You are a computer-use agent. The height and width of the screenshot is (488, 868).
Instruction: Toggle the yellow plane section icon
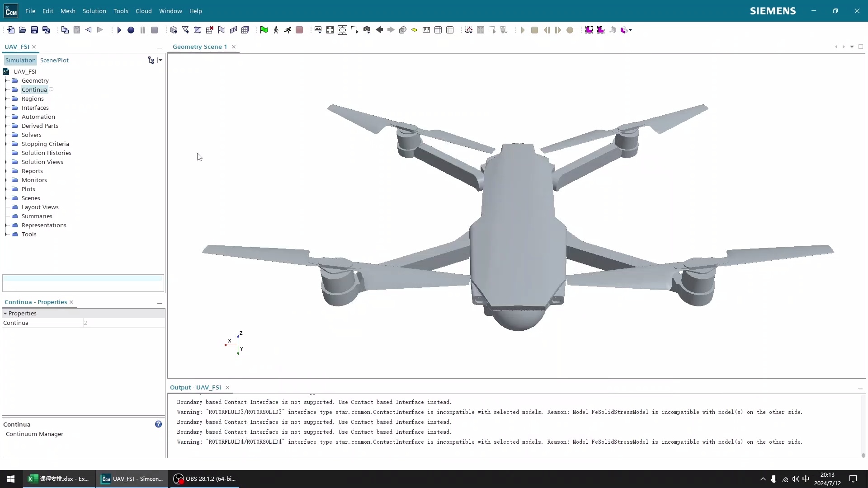point(414,30)
